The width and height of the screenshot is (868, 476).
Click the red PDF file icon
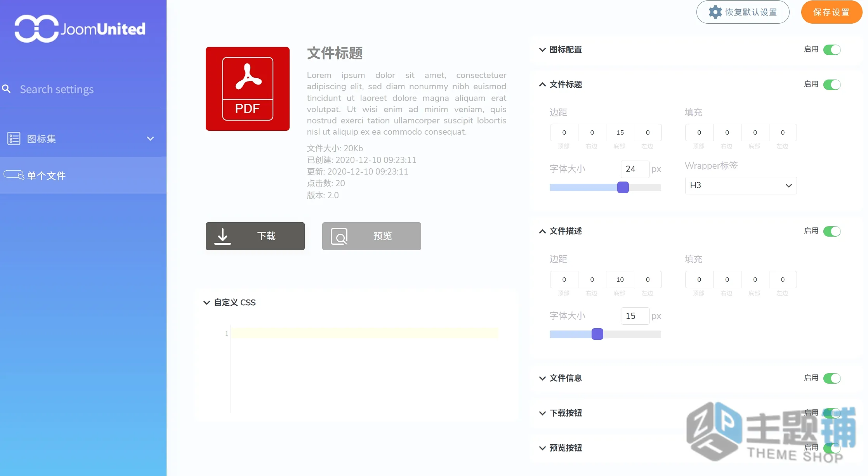248,89
